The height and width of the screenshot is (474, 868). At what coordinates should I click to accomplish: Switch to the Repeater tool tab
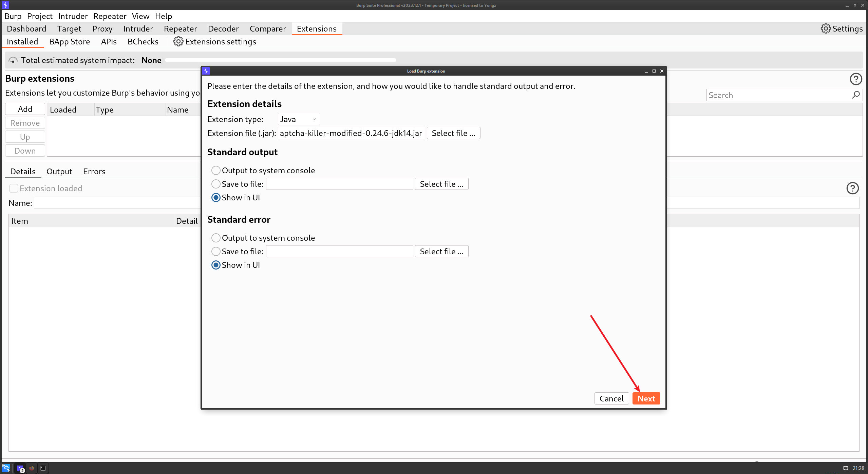tap(180, 29)
